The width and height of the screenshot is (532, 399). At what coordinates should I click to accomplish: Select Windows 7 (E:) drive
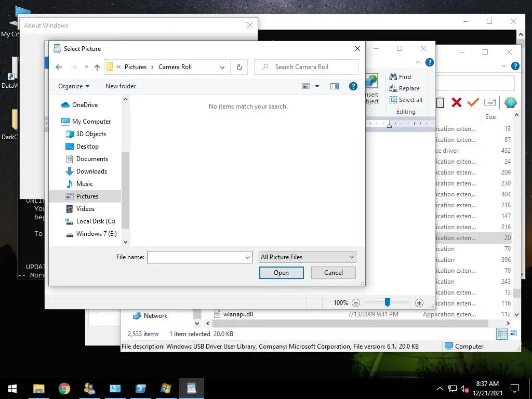coord(96,234)
